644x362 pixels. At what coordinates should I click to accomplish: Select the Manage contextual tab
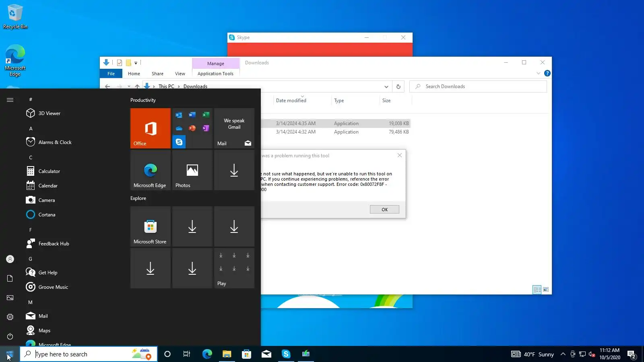click(x=216, y=64)
